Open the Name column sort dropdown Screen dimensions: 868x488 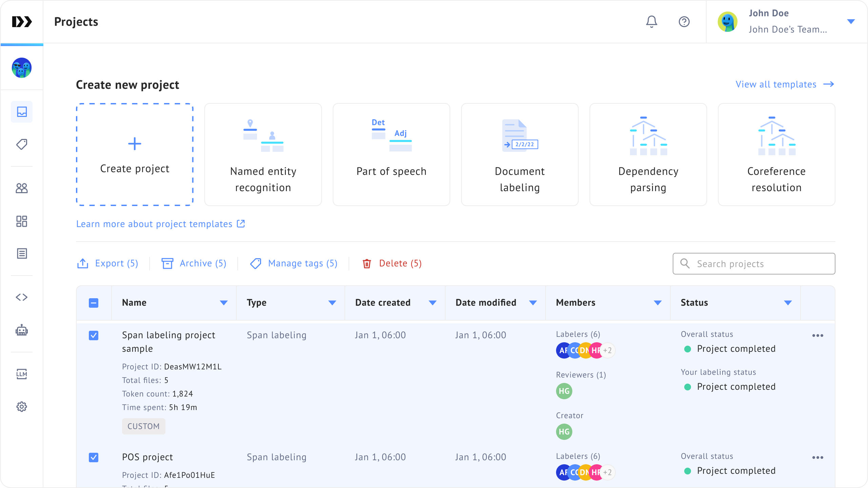coord(223,303)
